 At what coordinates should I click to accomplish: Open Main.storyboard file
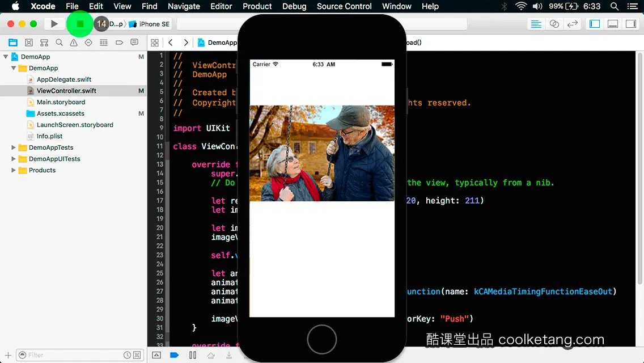tap(61, 102)
